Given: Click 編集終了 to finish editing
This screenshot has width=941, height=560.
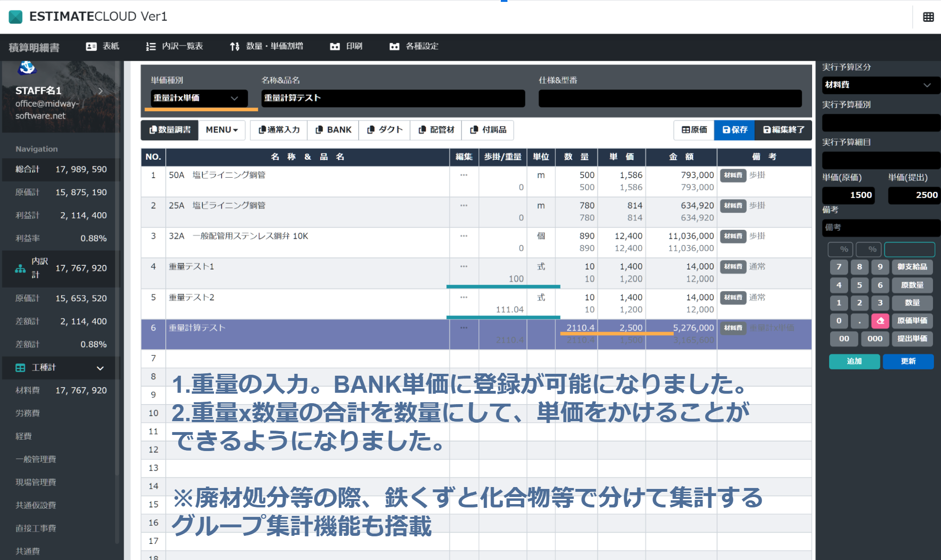Looking at the screenshot, I should pos(783,130).
